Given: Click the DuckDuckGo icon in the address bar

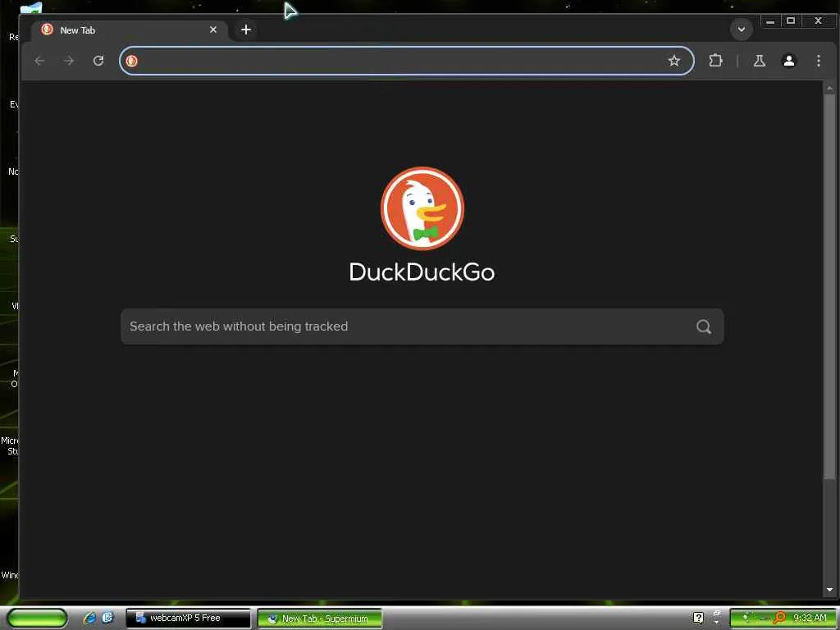Looking at the screenshot, I should point(132,61).
